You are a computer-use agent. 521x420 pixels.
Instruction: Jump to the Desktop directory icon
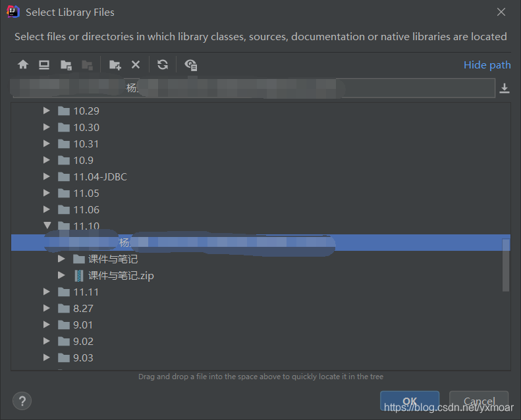click(44, 65)
